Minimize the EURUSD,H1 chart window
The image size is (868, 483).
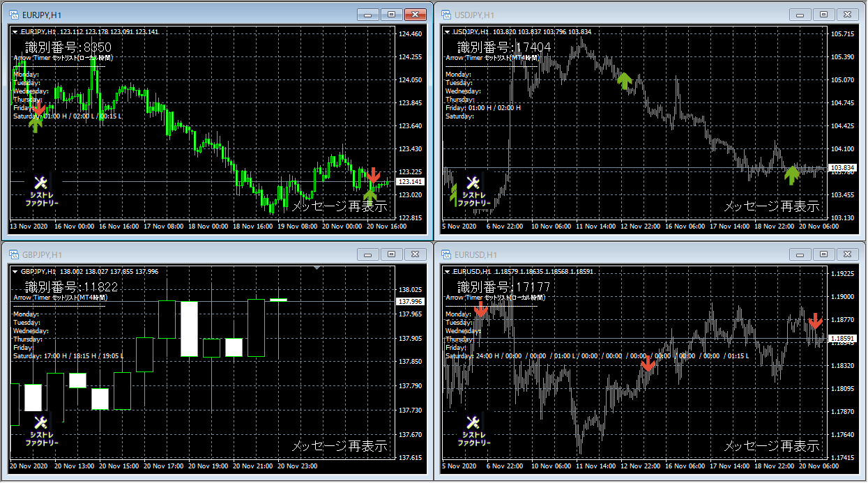pos(800,254)
